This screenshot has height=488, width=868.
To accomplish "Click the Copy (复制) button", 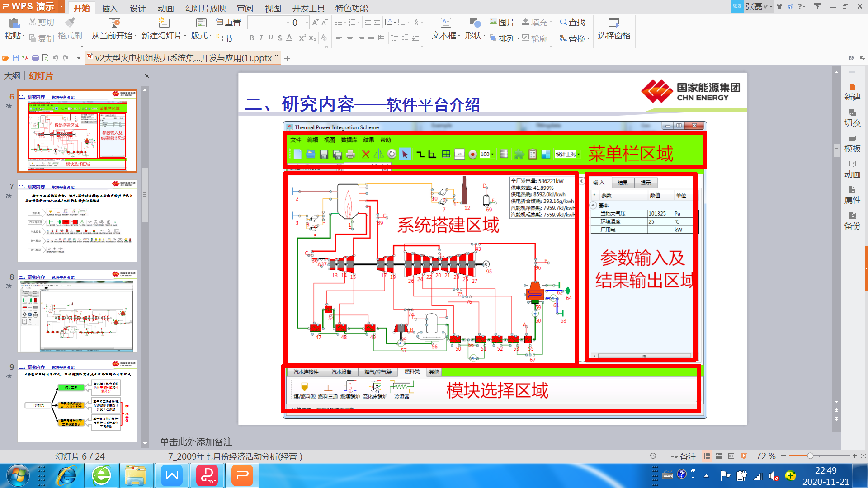I will click(42, 38).
